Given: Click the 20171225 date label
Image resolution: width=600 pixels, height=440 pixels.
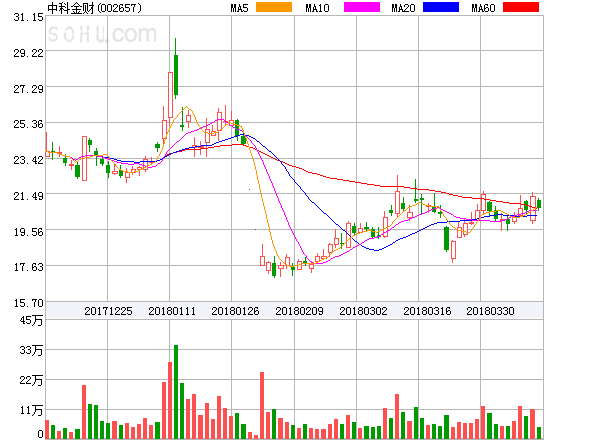Looking at the screenshot, I should pyautogui.click(x=108, y=311).
